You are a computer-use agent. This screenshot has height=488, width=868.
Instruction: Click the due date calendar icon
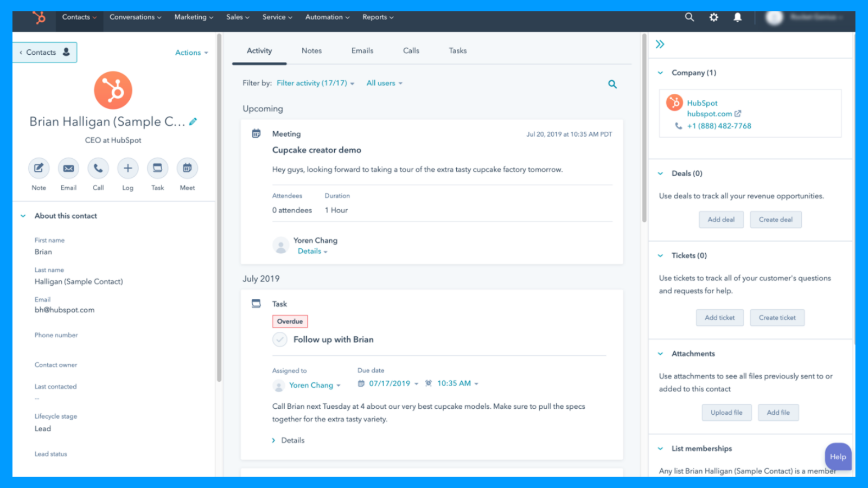[361, 383]
